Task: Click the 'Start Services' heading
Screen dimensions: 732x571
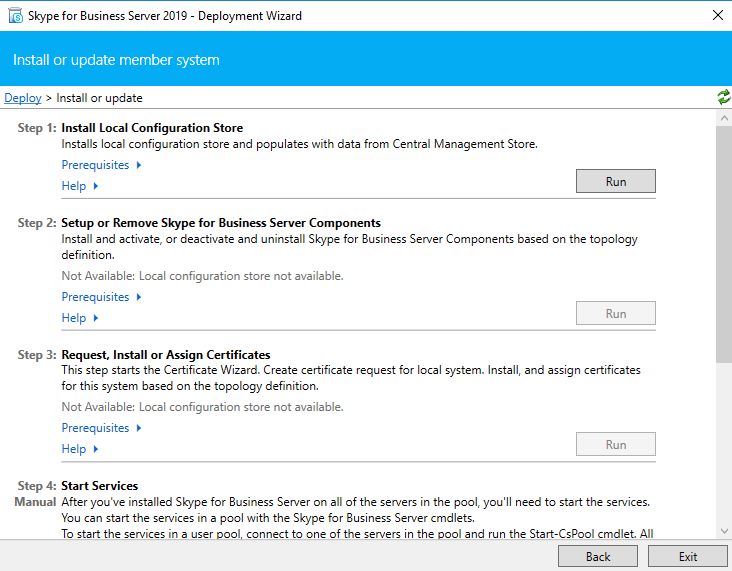Action: [x=99, y=486]
